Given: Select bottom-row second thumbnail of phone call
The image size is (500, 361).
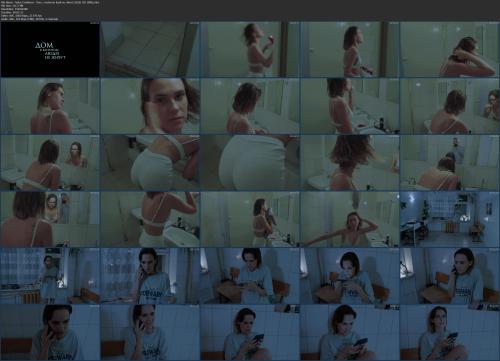Looking at the screenshot, I should pos(150,332).
